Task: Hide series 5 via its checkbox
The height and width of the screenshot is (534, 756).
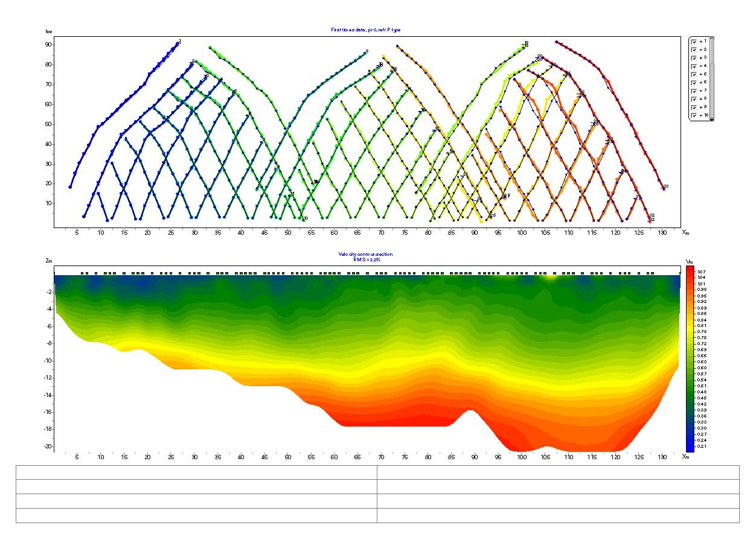Action: (694, 74)
